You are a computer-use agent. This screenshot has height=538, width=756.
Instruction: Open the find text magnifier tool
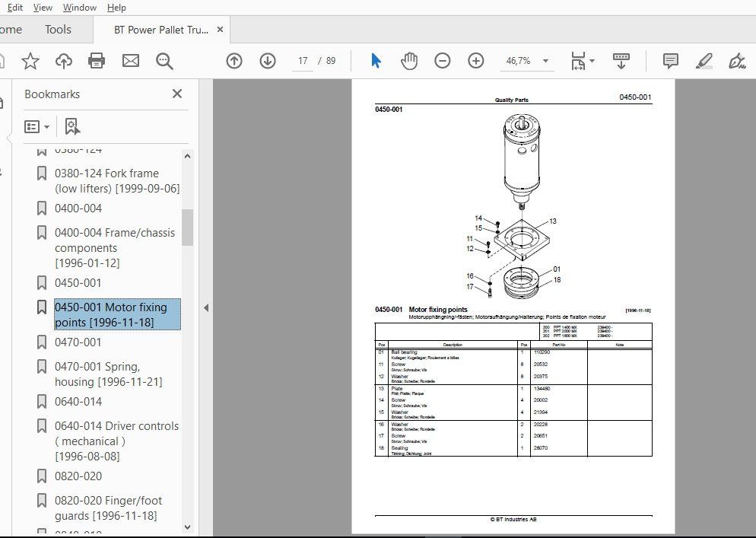point(164,62)
